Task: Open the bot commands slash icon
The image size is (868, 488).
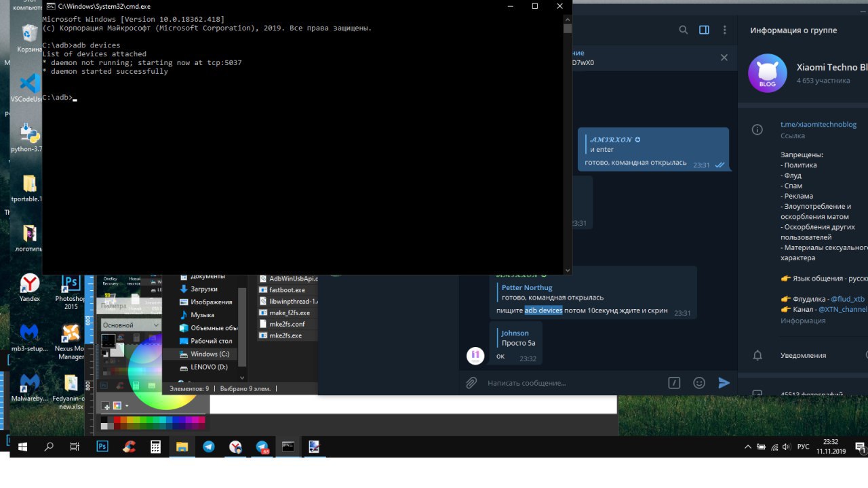Action: pyautogui.click(x=674, y=383)
